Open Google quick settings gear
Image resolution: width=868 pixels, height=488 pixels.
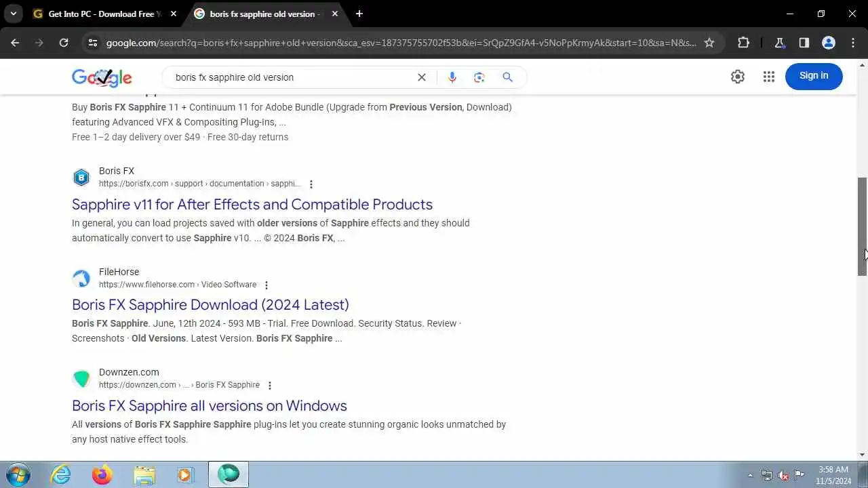[x=738, y=77]
